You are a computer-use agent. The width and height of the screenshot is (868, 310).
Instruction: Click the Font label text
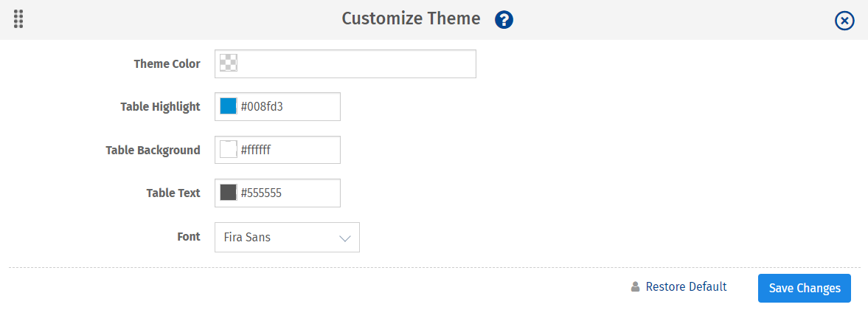pos(189,237)
